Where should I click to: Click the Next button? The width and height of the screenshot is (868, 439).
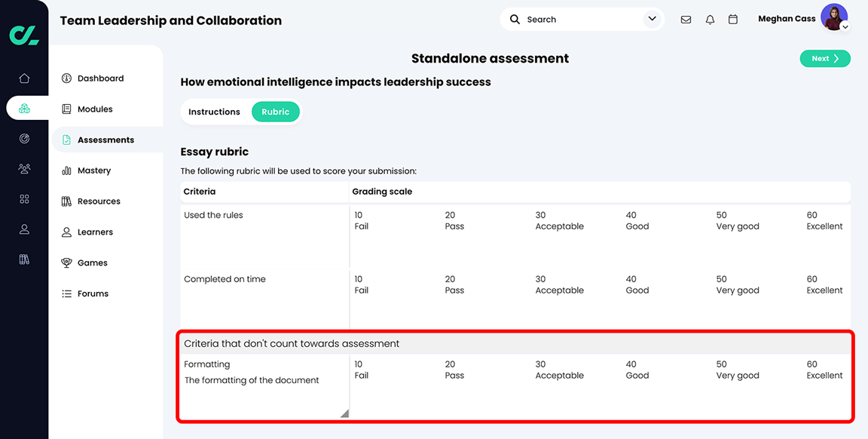click(825, 58)
